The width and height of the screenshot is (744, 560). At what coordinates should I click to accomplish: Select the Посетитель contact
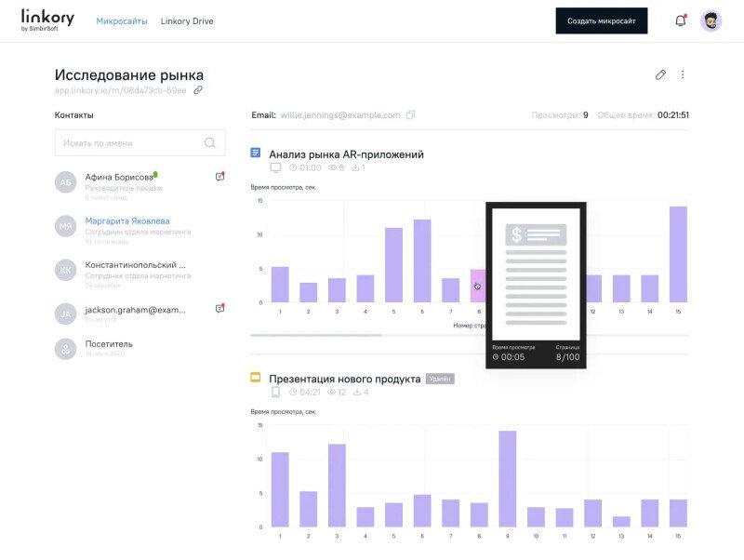pyautogui.click(x=108, y=344)
